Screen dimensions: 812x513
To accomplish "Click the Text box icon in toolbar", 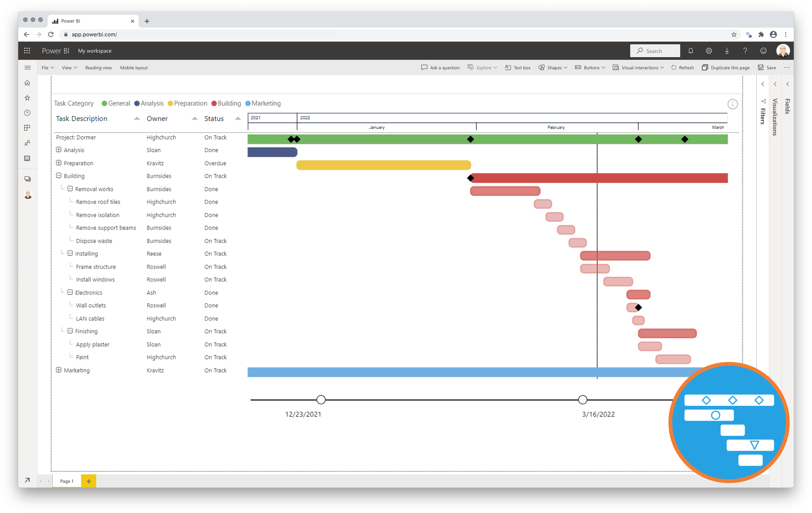I will click(x=509, y=67).
